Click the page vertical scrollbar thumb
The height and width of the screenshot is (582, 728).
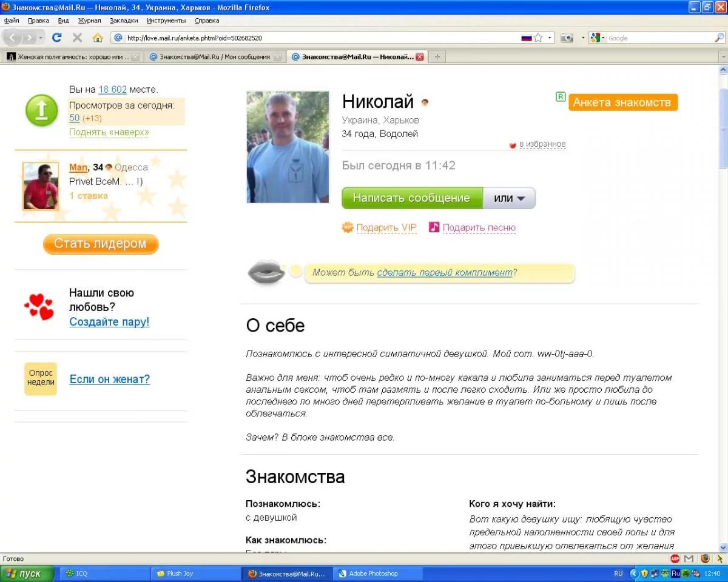[x=723, y=128]
